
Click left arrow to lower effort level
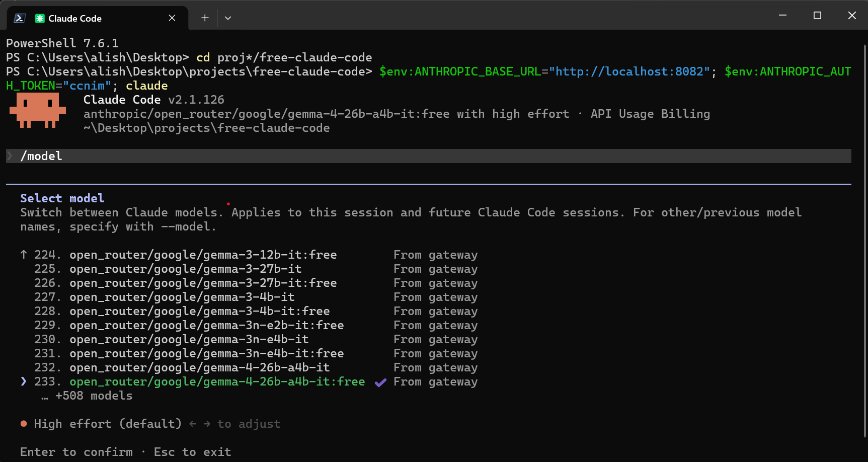pyautogui.click(x=193, y=424)
